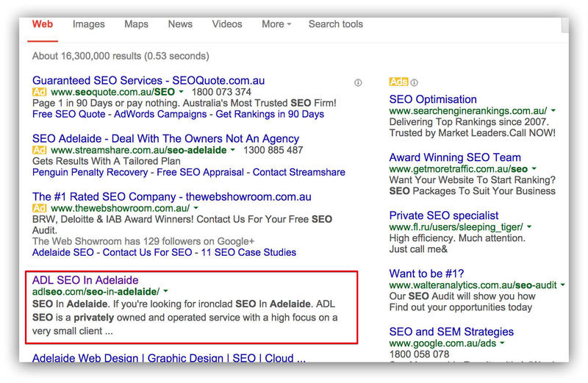Open the SEO and SEM Strategies ad

click(451, 332)
